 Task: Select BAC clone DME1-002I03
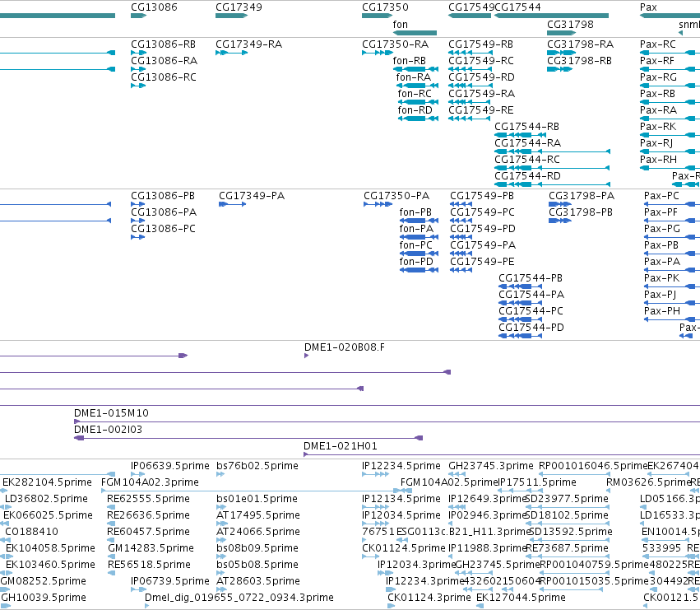(x=108, y=430)
